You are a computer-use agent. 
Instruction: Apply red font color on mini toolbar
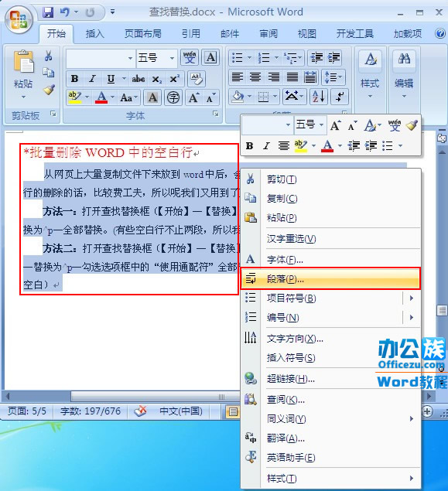point(327,146)
